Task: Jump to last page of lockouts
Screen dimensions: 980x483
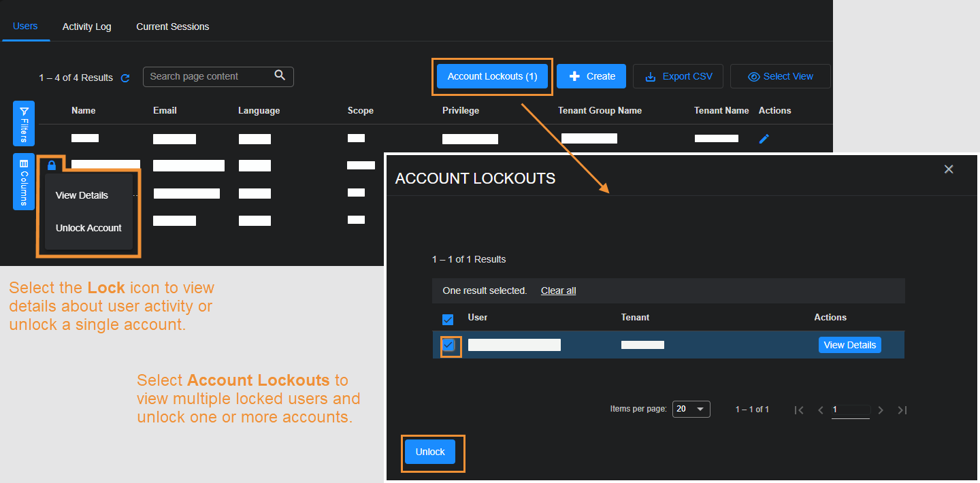Action: [x=902, y=410]
